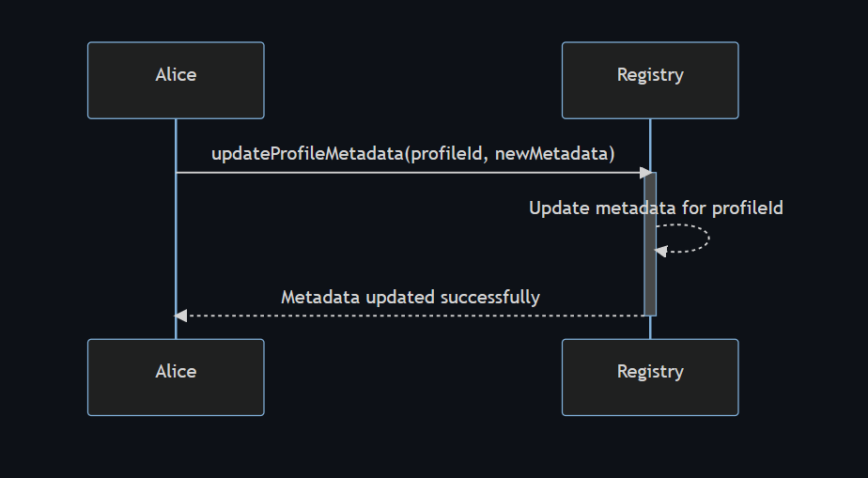
Task: Click the "Update metadata for profileId" label
Action: coord(656,208)
